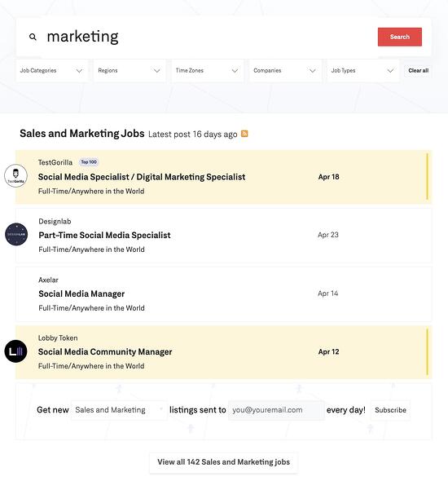Expand the Time Zones dropdown

click(x=207, y=71)
